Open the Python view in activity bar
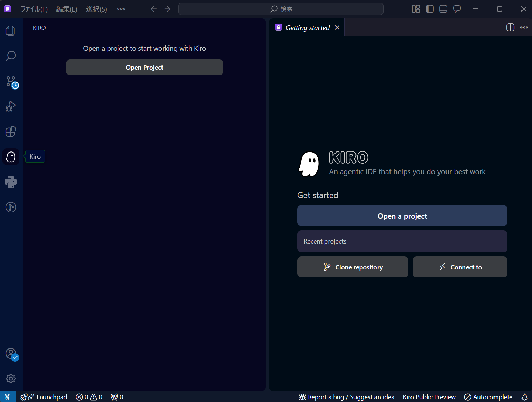The height and width of the screenshot is (402, 532). point(11,182)
